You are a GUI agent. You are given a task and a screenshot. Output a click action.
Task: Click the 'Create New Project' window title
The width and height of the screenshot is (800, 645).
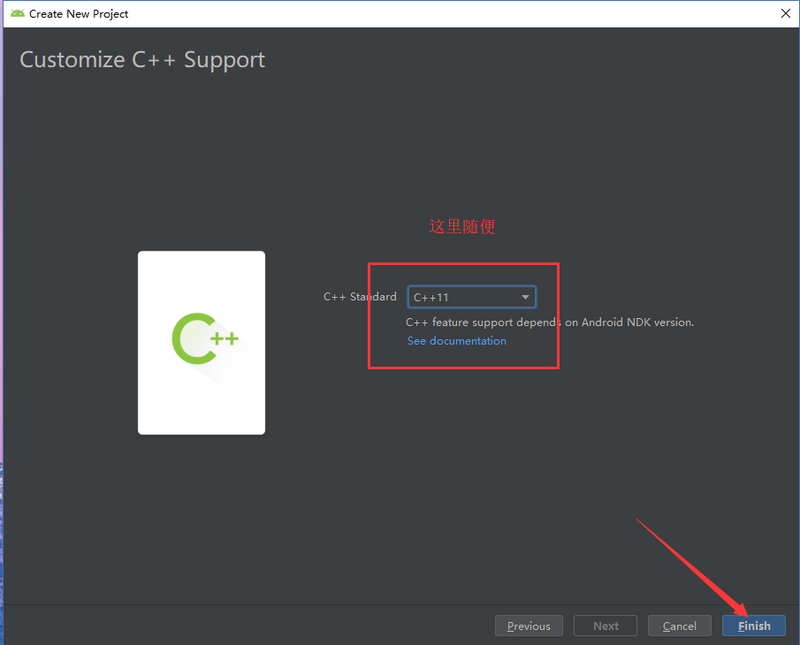point(79,14)
